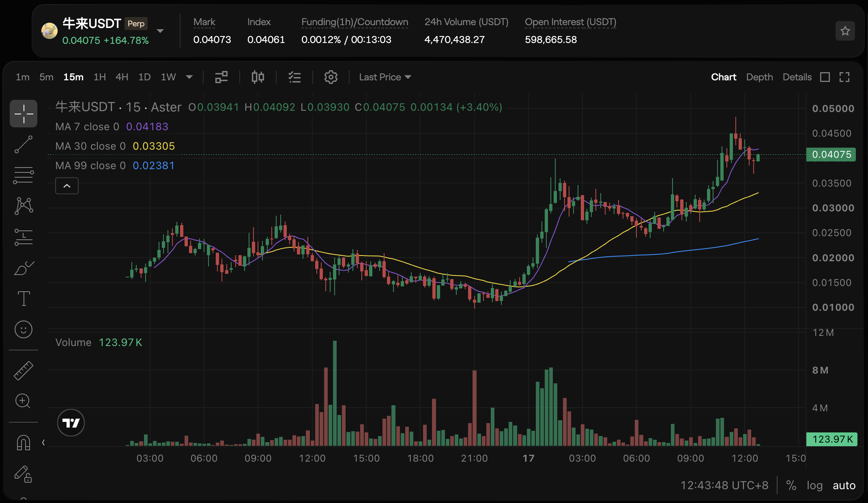The height and width of the screenshot is (503, 868).
Task: Toggle percent scale mode
Action: pyautogui.click(x=791, y=485)
